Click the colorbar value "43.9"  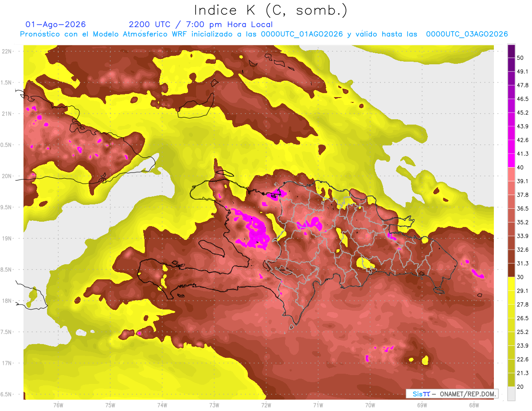tap(523, 126)
